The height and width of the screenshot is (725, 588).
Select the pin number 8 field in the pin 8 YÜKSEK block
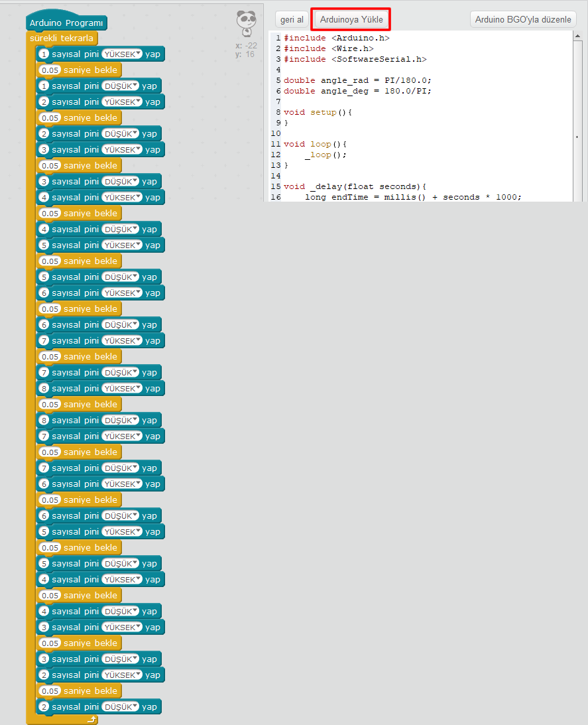44,389
